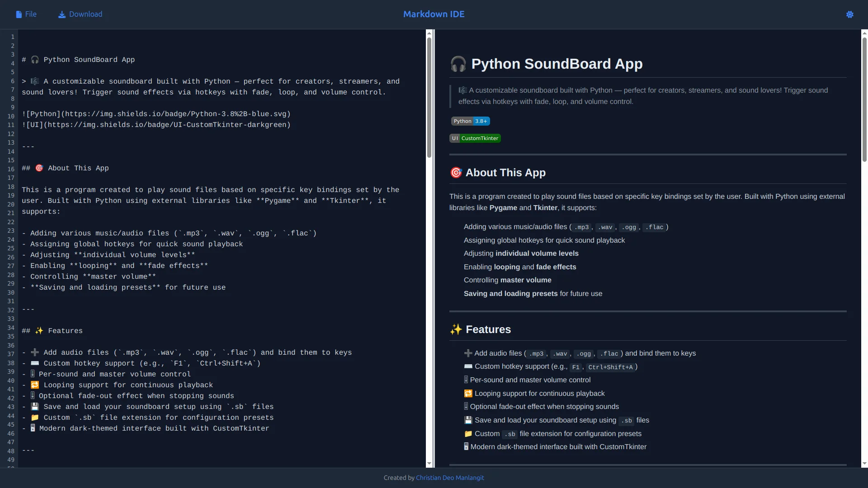This screenshot has height=488, width=868.
Task: Click the download arrow icon
Action: 62,14
